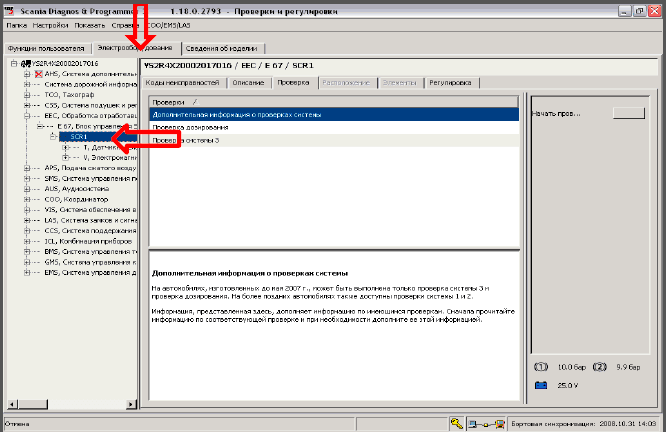Expand the TCO, Тахограф tree node
Screen dimensions: 666x432
click(x=27, y=96)
